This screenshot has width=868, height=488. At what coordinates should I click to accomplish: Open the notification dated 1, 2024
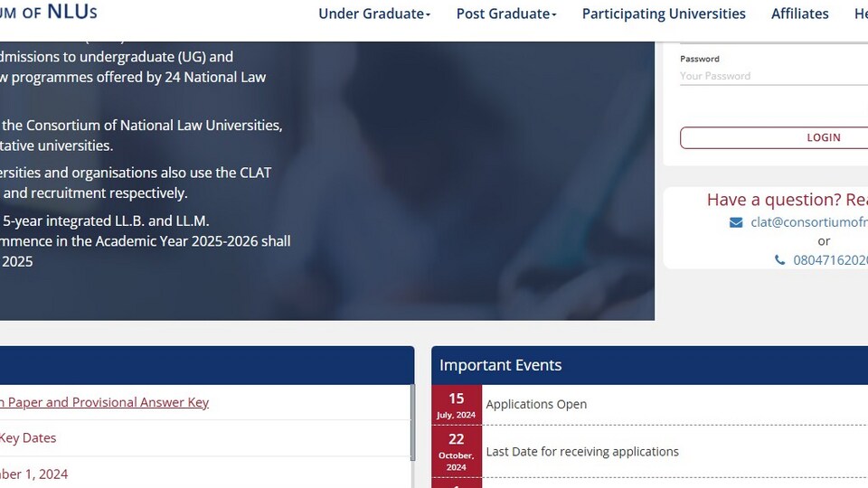click(x=33, y=474)
